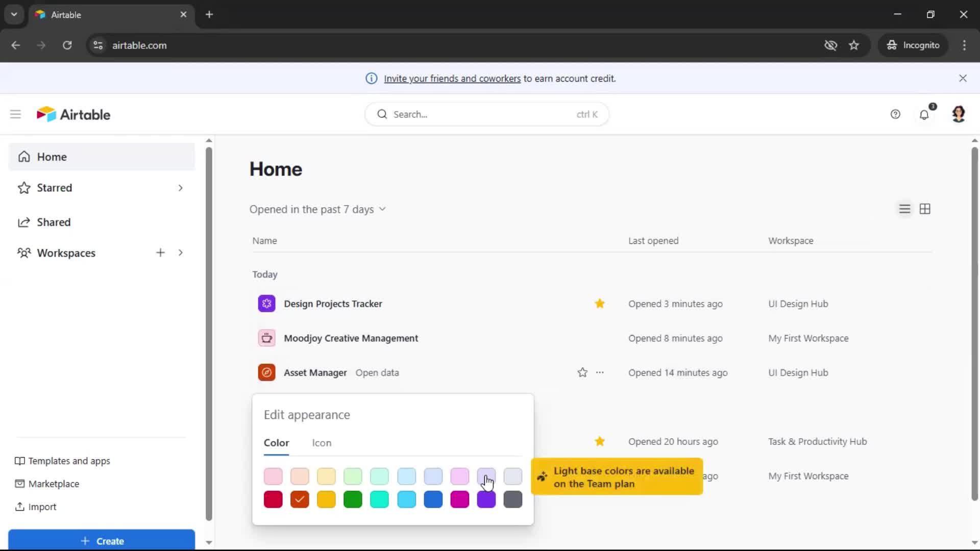Open the Moodjoy Creative Management base
Viewport: 980px width, 551px height.
click(x=351, y=338)
